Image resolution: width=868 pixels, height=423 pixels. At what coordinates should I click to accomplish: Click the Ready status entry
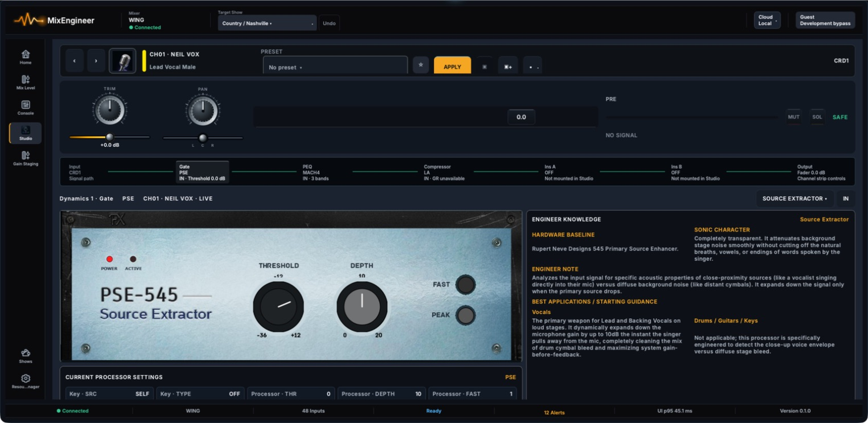pyautogui.click(x=434, y=411)
